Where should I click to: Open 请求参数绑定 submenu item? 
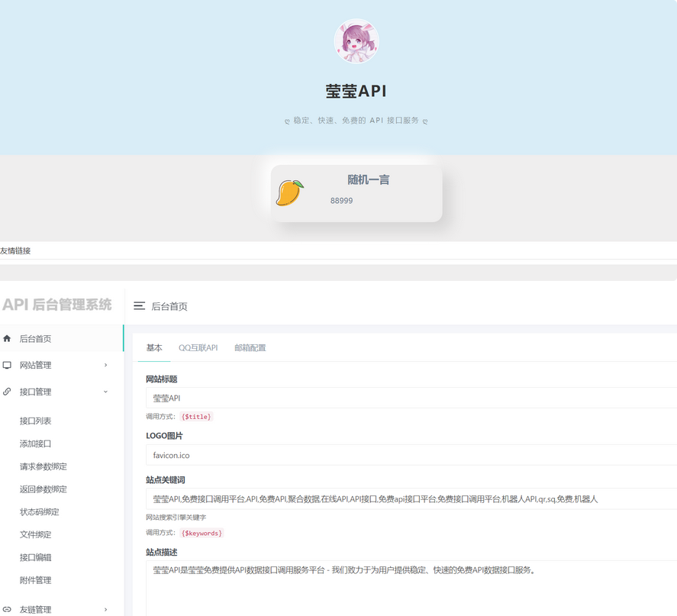pos(44,466)
